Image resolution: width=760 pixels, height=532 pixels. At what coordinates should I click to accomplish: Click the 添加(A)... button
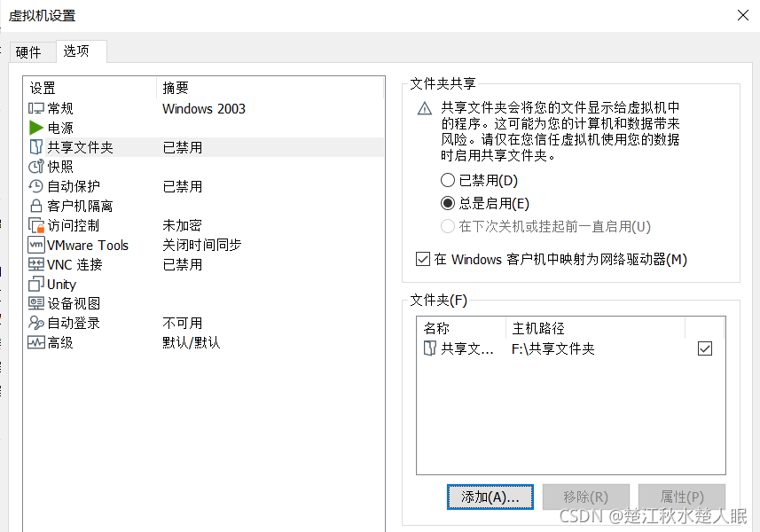(x=490, y=497)
